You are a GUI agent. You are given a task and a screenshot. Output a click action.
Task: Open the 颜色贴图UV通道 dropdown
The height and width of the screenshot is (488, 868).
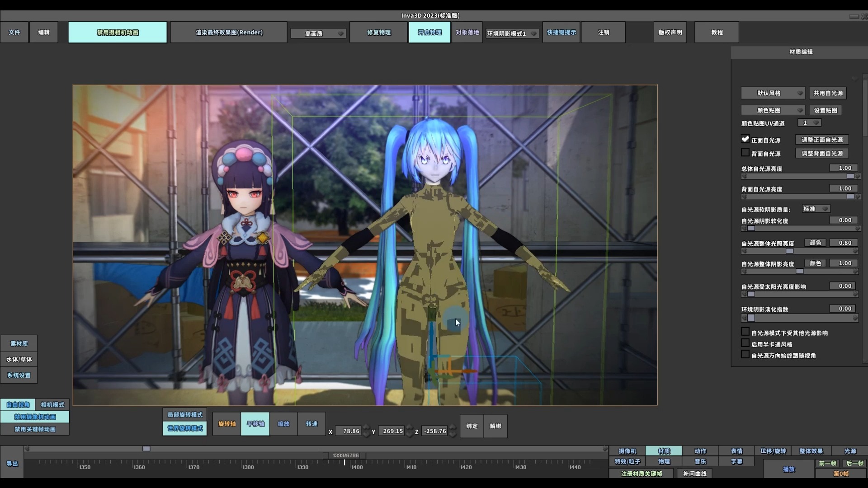click(x=809, y=123)
